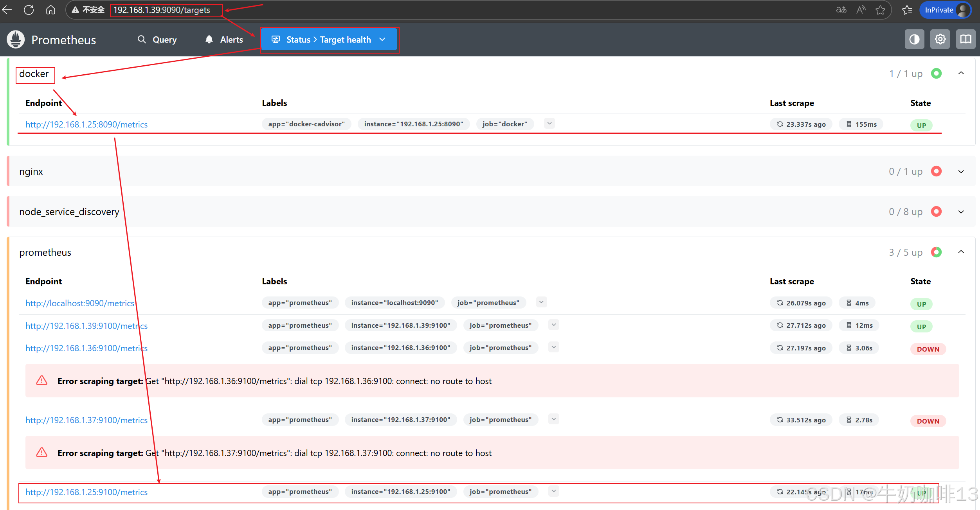This screenshot has width=980, height=510.
Task: Open the Alerts menu item
Action: (x=224, y=40)
